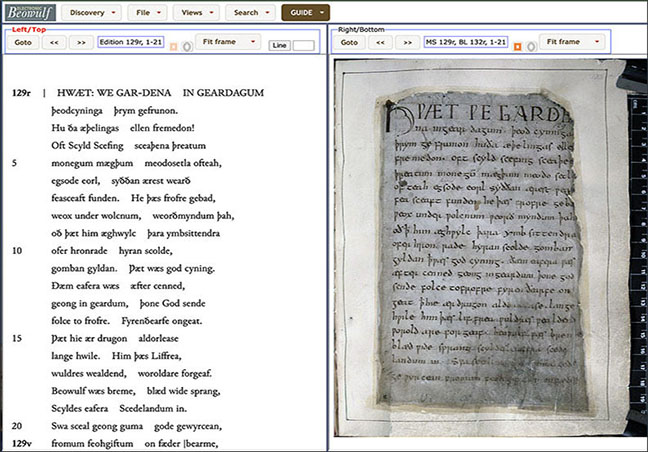This screenshot has height=452, width=648.
Task: Open the Fit frame dropdown in Right/Bottom panel
Action: pos(572,42)
